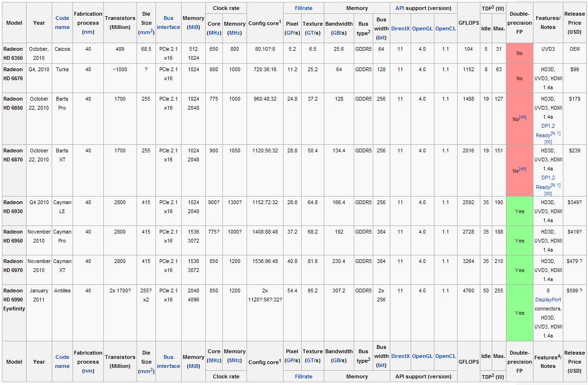Open the DisplayPort link in HD 6990 notes
The width and height of the screenshot is (588, 385).
(548, 300)
